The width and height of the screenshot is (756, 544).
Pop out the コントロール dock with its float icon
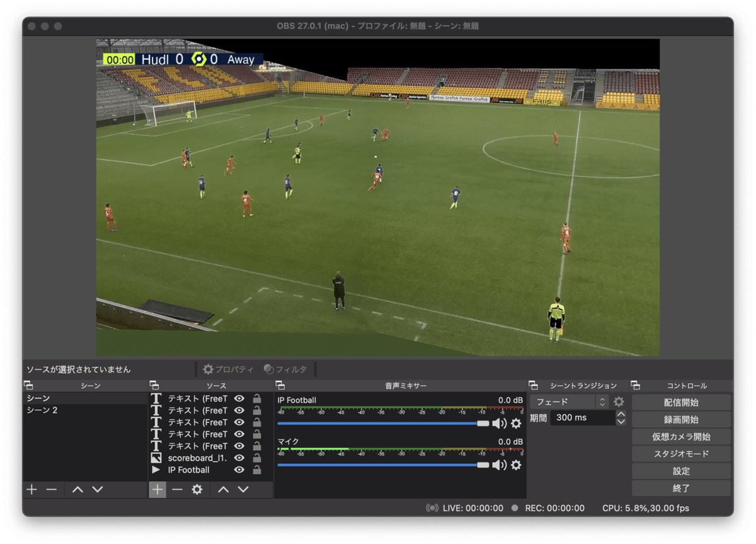[635, 386]
